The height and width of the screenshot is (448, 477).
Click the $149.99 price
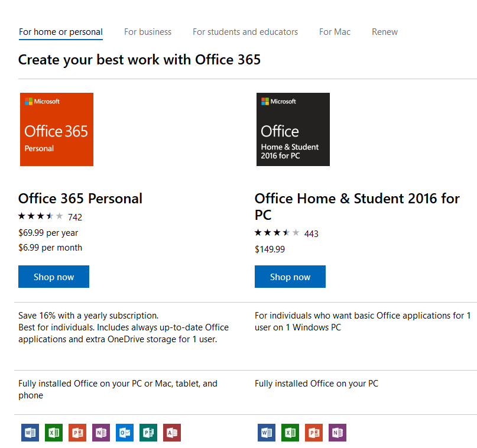(270, 249)
